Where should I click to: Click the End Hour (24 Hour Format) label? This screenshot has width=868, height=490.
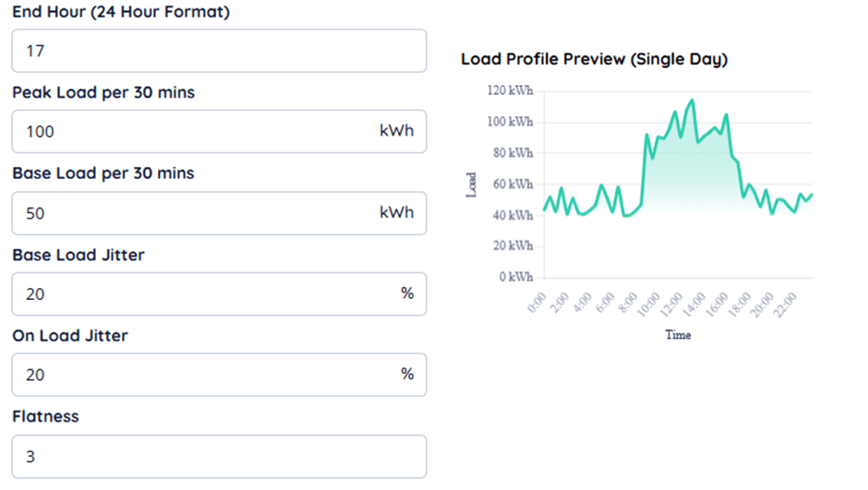pos(121,12)
